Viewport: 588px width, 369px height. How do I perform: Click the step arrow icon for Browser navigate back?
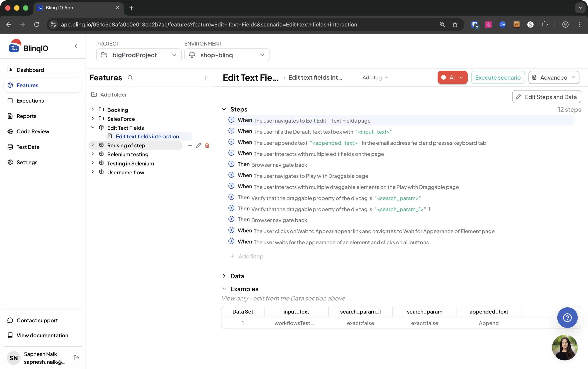231,164
